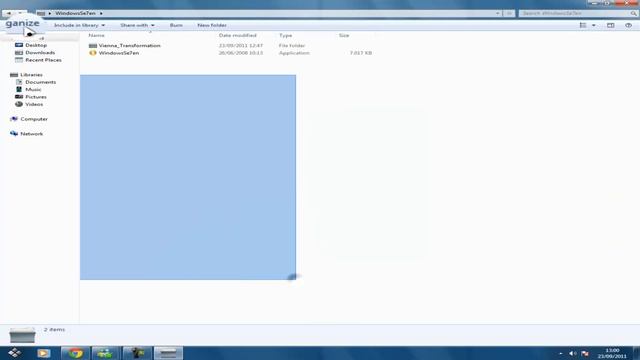Select the WindowsSe7en application file
This screenshot has height=360, width=640.
[x=119, y=53]
